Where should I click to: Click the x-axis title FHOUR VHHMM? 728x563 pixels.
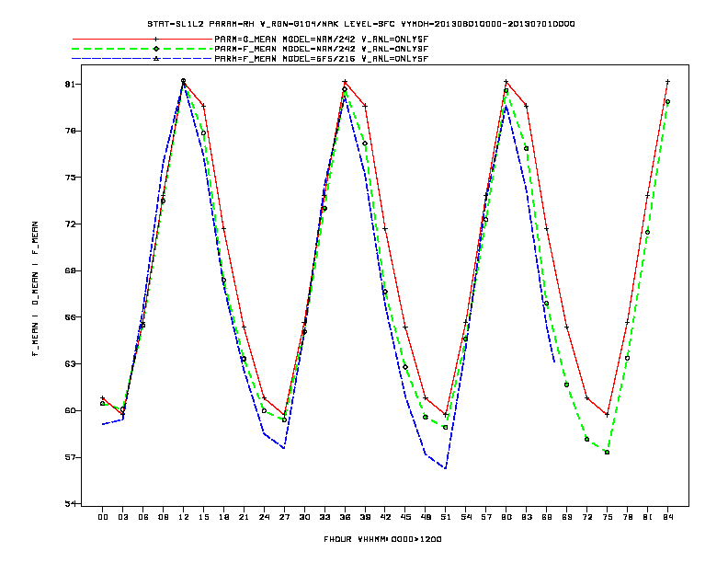[382, 539]
